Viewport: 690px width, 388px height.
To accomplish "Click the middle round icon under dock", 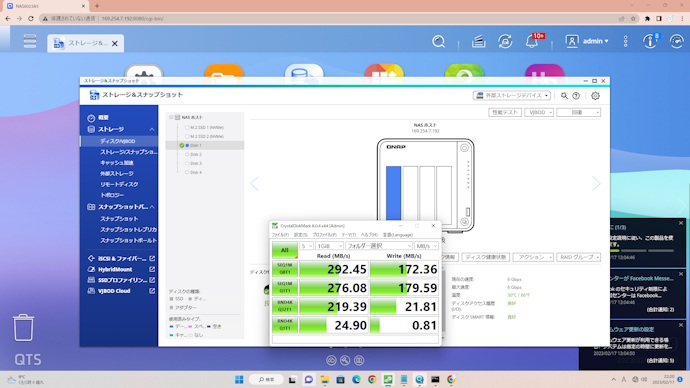I will pyautogui.click(x=345, y=361).
